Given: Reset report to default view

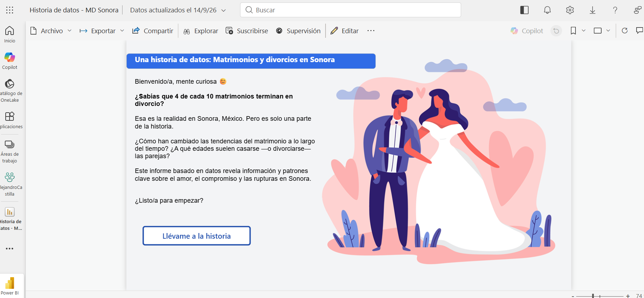Looking at the screenshot, I should click(556, 31).
